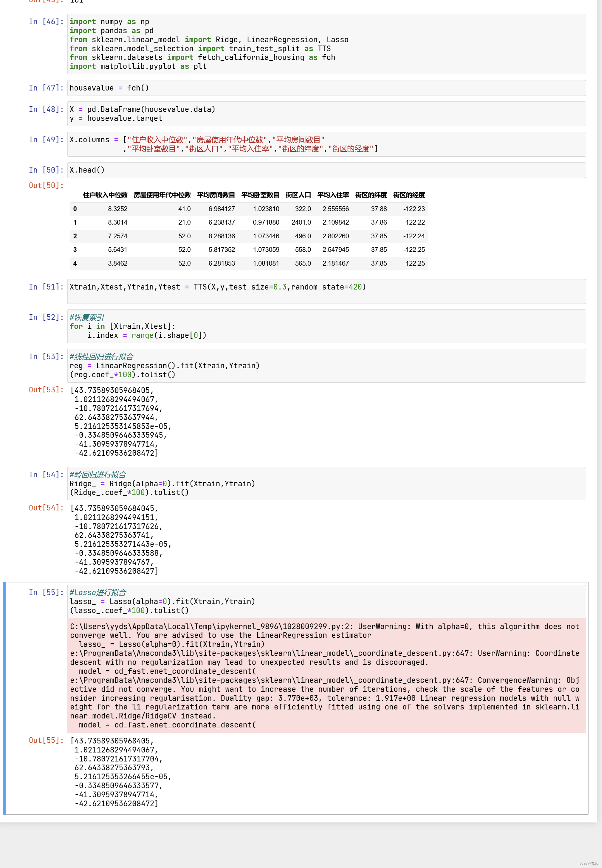602x868 pixels.
Task: Select the Lasso(alpha=0) fit cell
Action: [x=326, y=602]
